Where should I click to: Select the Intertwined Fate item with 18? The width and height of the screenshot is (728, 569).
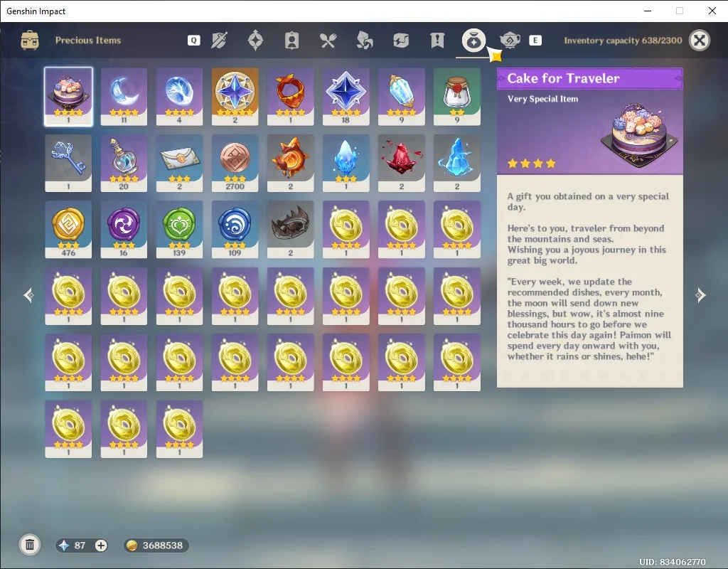point(346,97)
